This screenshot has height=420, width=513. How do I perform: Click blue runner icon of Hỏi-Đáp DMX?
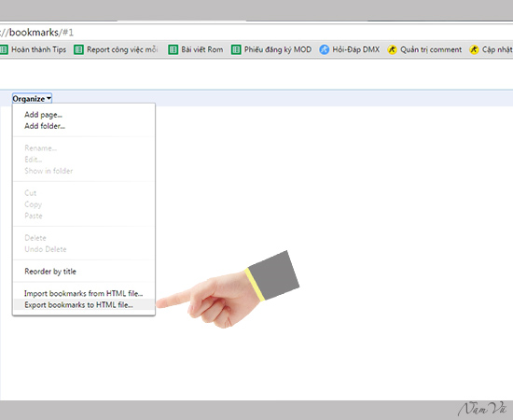(325, 49)
